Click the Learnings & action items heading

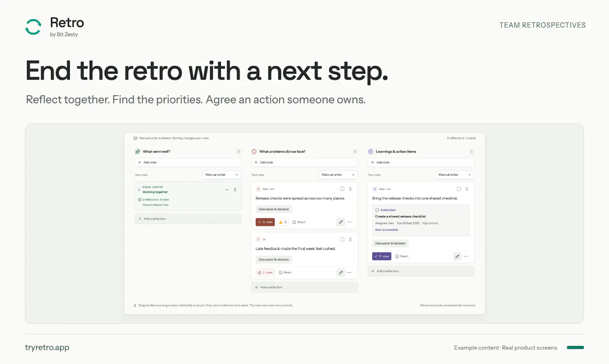[x=396, y=151]
